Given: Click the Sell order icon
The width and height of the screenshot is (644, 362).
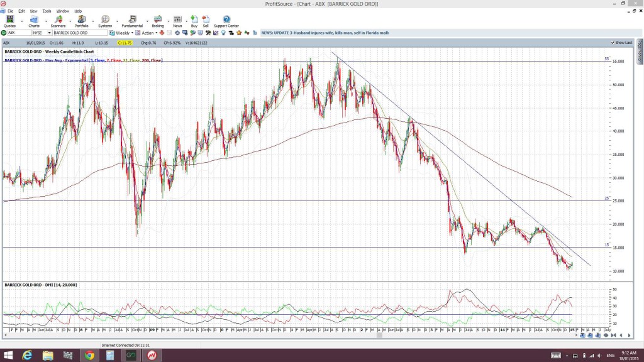Looking at the screenshot, I should [x=206, y=21].
